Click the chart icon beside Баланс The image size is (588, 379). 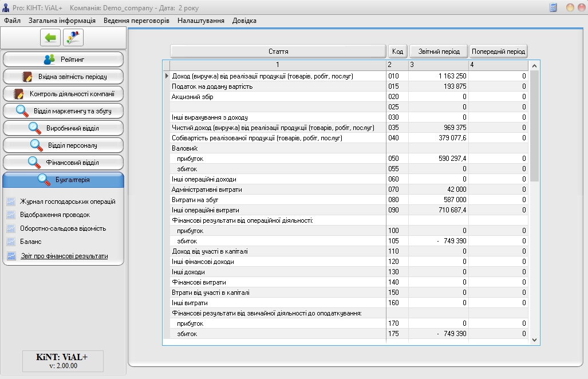click(11, 242)
